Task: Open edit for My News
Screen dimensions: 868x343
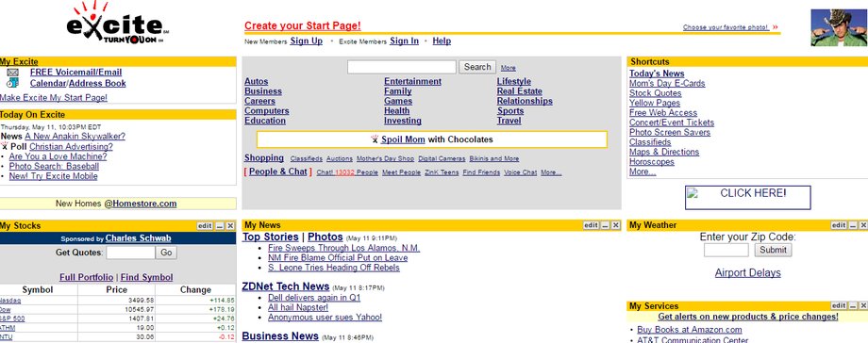Action: (x=592, y=225)
